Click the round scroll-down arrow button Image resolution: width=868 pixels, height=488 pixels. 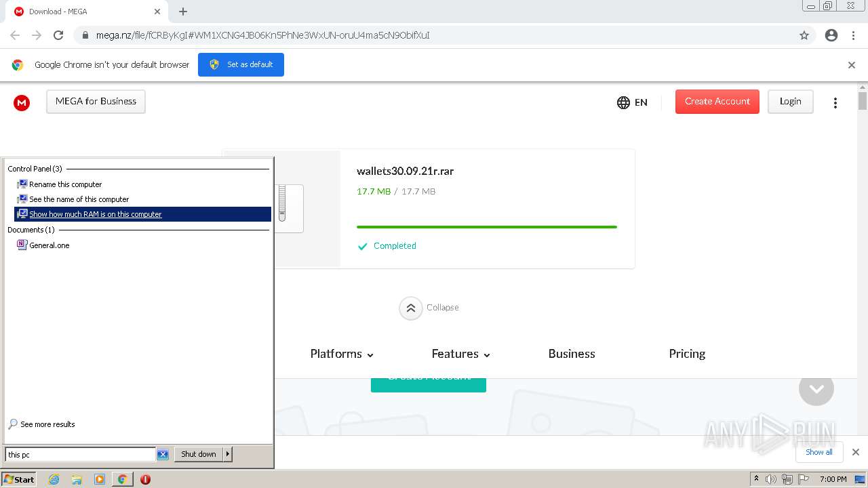coord(816,388)
